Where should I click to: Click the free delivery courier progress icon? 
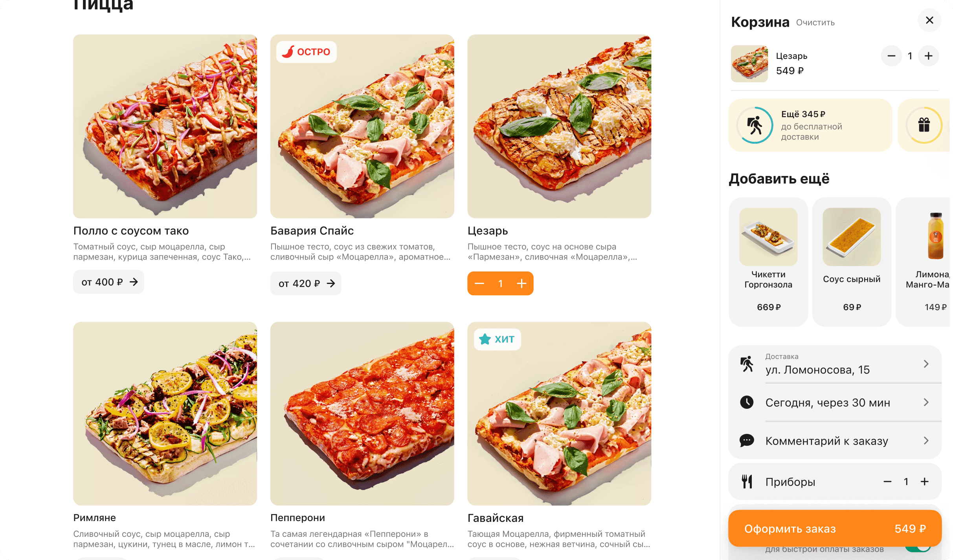[755, 125]
